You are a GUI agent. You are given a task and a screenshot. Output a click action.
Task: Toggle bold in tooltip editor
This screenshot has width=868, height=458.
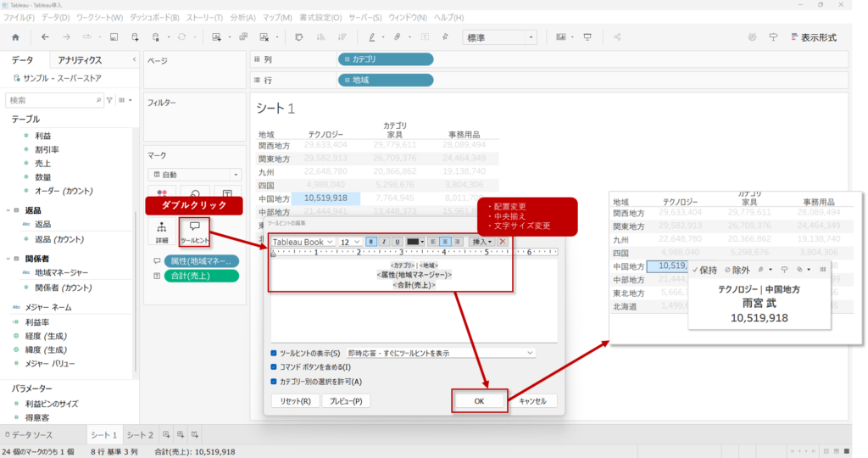click(x=370, y=242)
